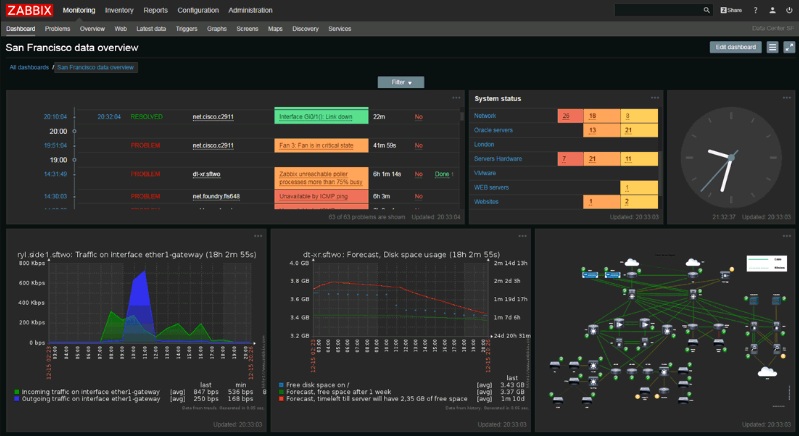Open host dt-xr.sftwo link
799x436 pixels.
pyautogui.click(x=206, y=174)
